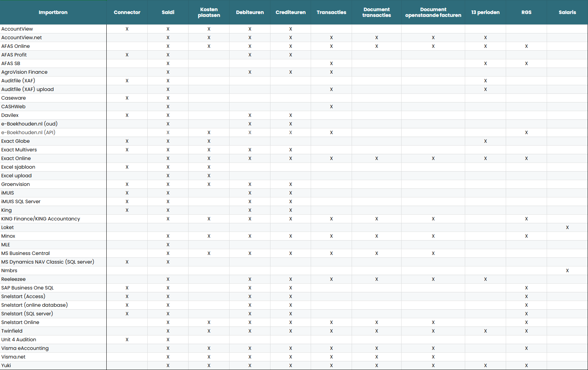Click the Importbron column header
The width and height of the screenshot is (588, 370).
click(x=53, y=12)
